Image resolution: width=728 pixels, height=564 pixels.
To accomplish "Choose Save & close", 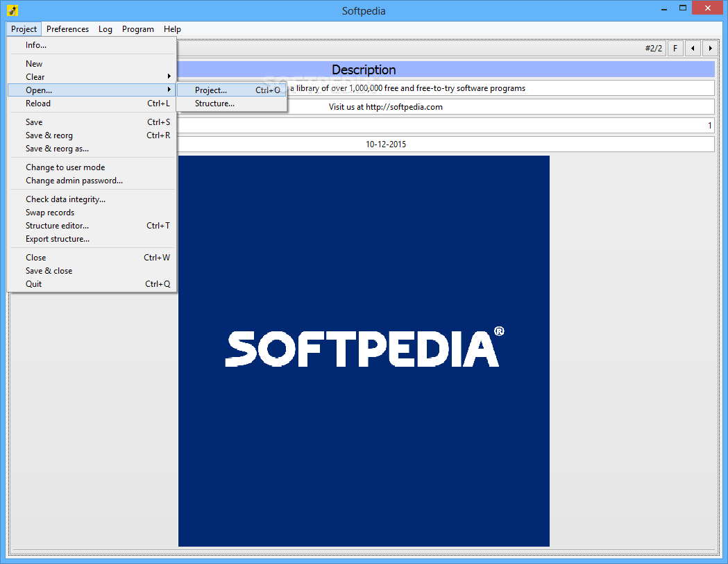I will click(x=92, y=270).
